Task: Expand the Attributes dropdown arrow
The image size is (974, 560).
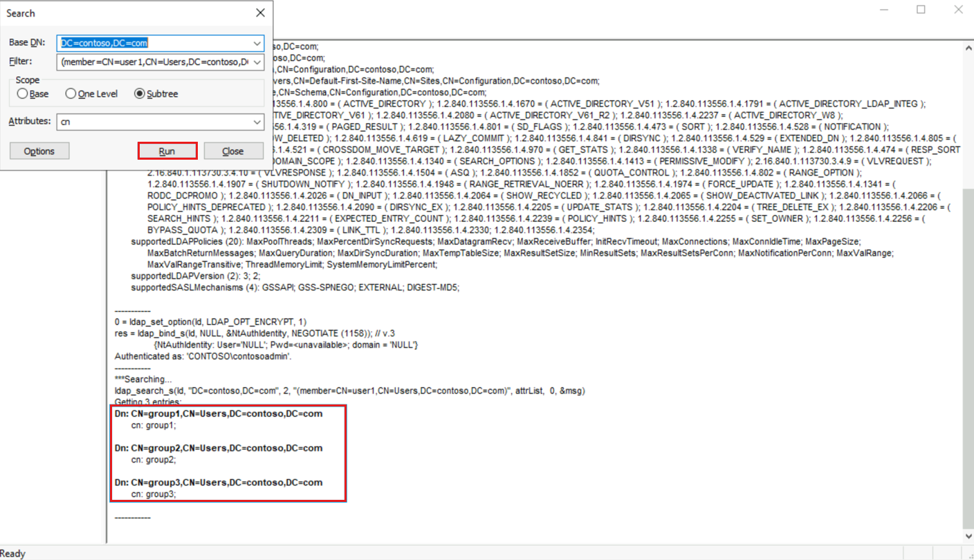Action: pyautogui.click(x=257, y=122)
